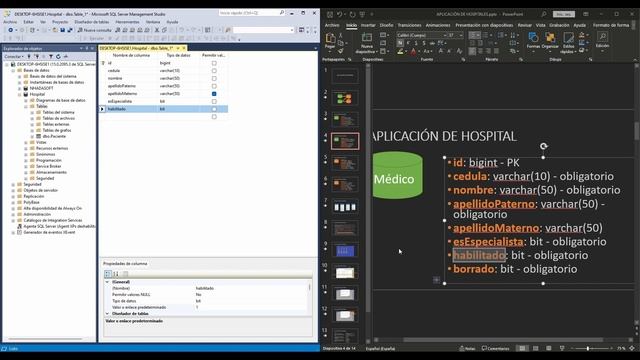Click categorized view icon in column properties
The height and width of the screenshot is (360, 640).
point(108,274)
